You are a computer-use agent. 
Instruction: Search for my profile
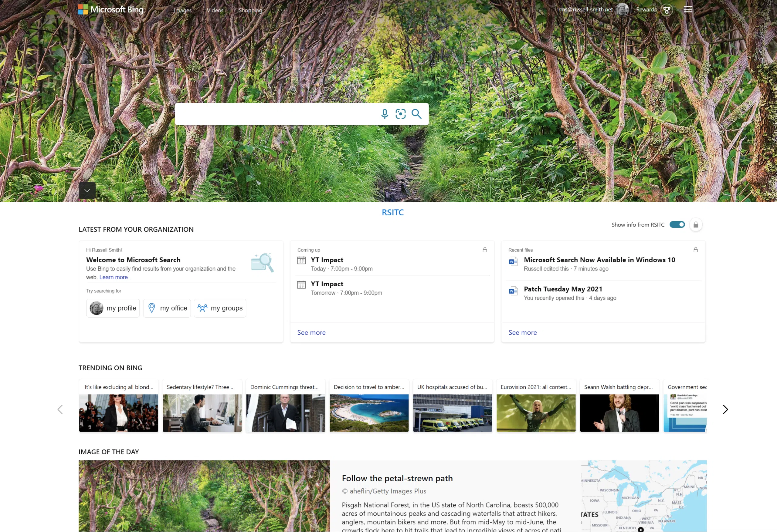click(113, 308)
